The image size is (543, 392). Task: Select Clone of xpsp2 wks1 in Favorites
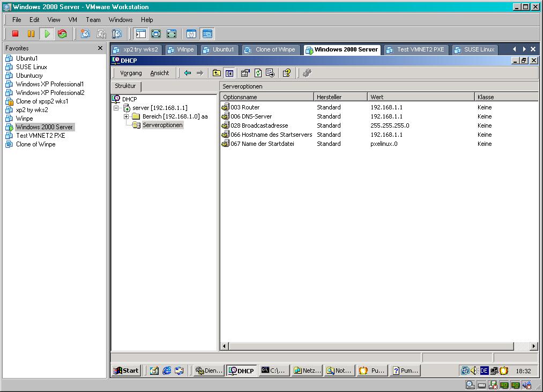click(42, 101)
